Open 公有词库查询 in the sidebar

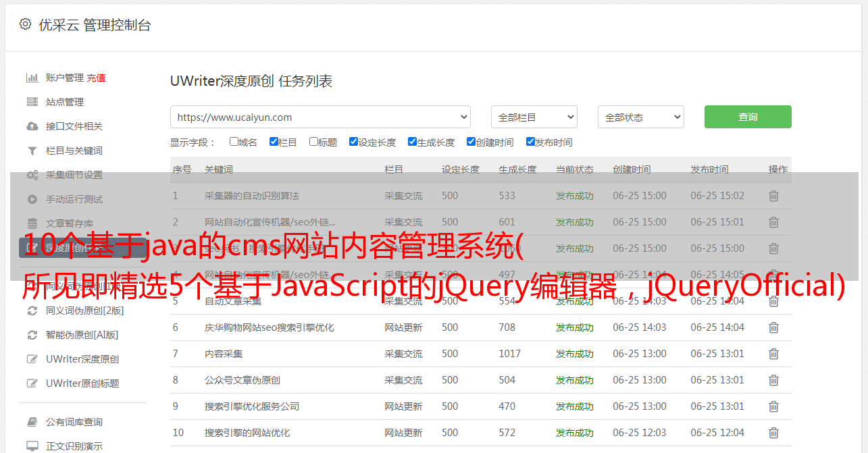[x=74, y=422]
